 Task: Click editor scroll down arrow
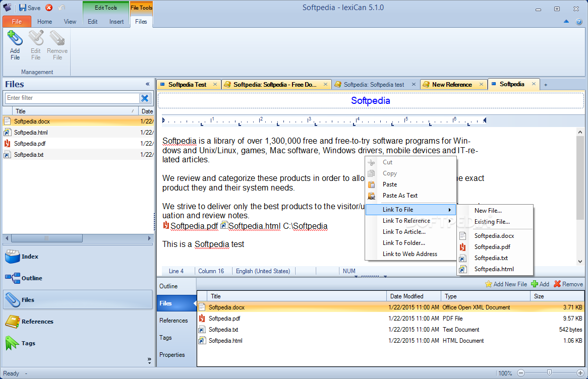coord(580,261)
